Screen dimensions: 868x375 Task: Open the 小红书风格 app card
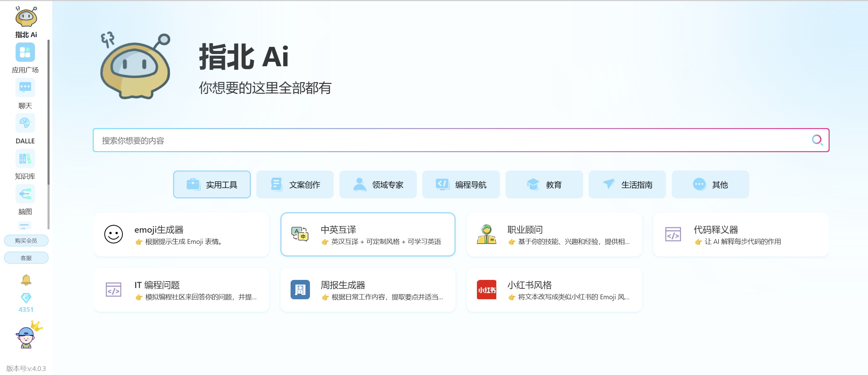tap(554, 290)
